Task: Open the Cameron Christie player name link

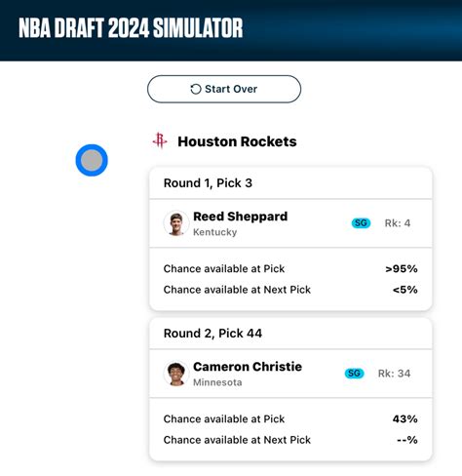Action: coord(248,367)
